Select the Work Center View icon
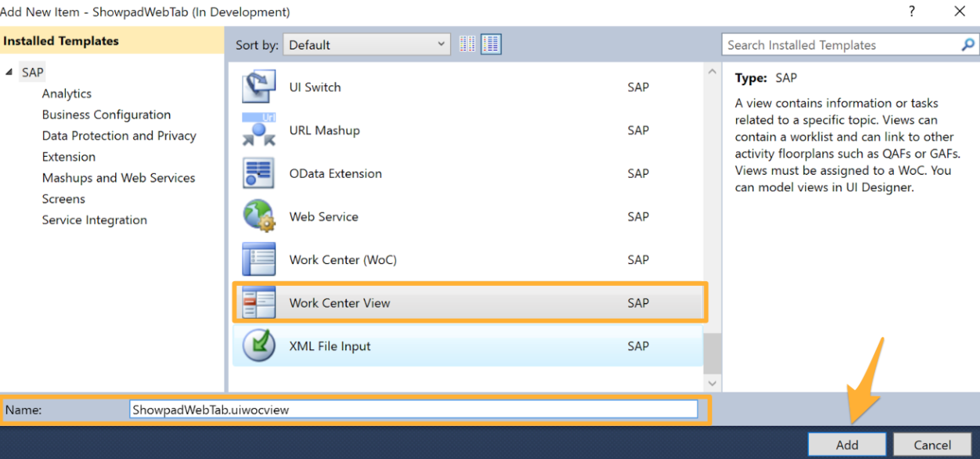The width and height of the screenshot is (980, 459). coord(258,302)
